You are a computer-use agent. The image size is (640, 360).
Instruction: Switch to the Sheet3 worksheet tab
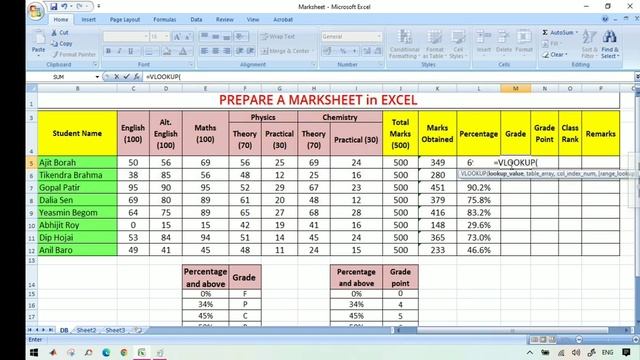pos(116,330)
